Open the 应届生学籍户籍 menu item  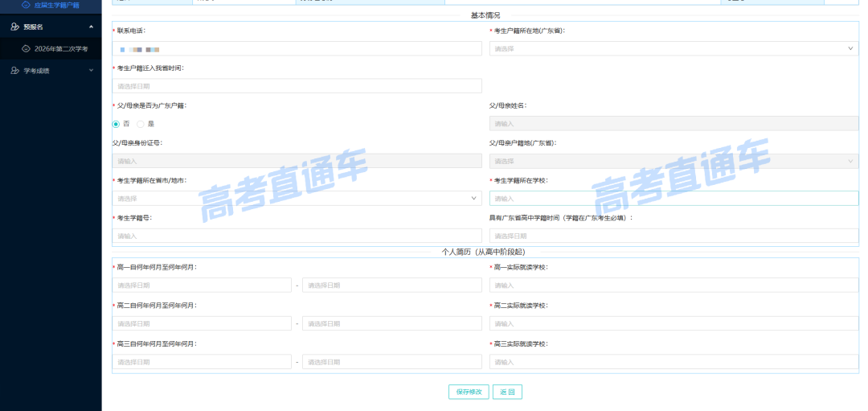pyautogui.click(x=51, y=5)
